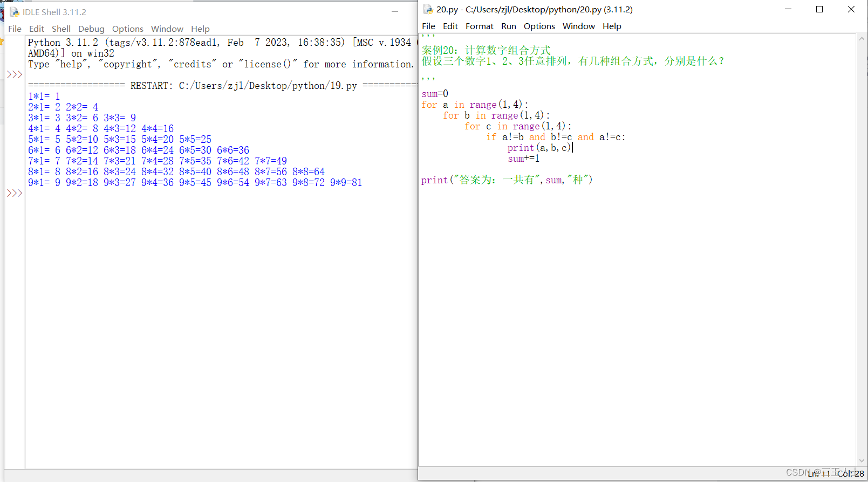The height and width of the screenshot is (482, 868).
Task: Click the RESTART line in IDLE Shell
Action: [x=223, y=86]
